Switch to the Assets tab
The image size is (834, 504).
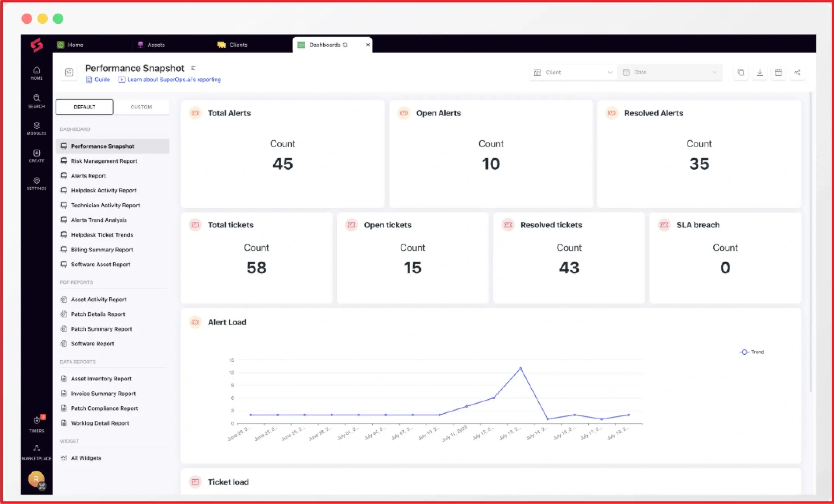click(156, 45)
